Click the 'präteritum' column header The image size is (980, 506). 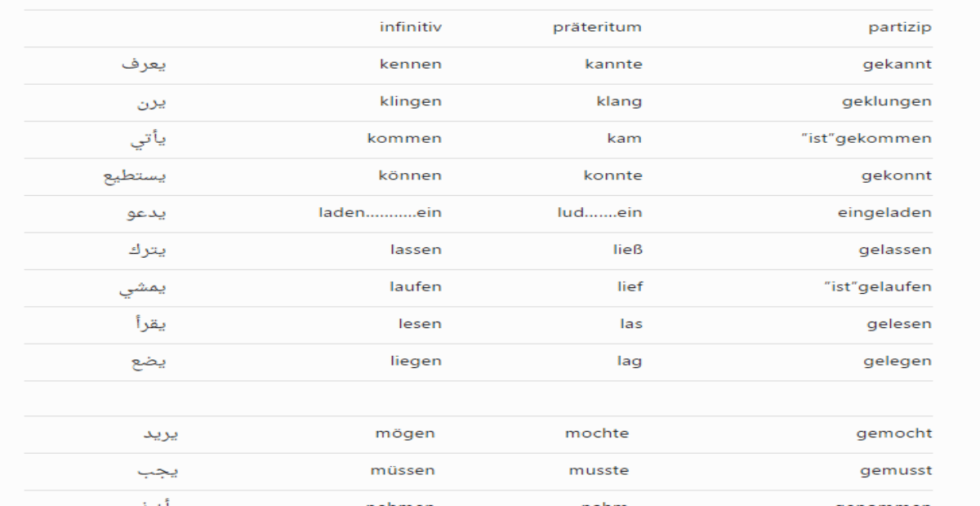[597, 28]
